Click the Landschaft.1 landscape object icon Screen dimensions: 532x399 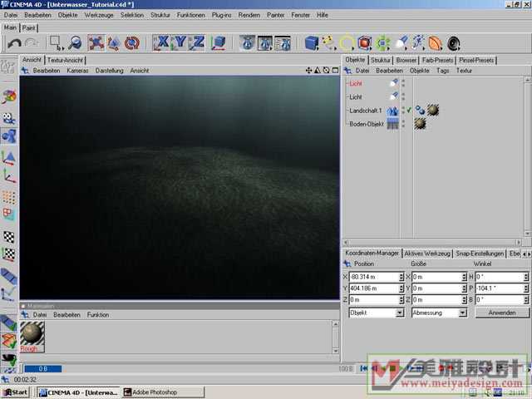tap(392, 111)
